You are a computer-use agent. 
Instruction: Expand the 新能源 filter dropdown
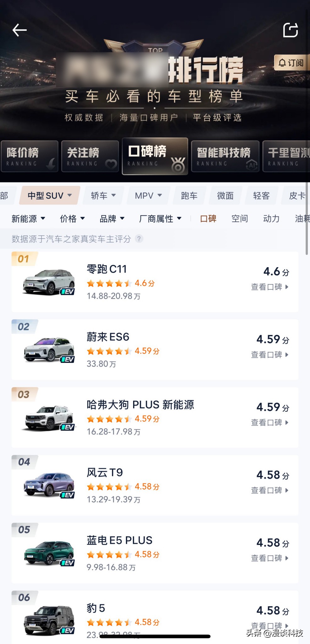pyautogui.click(x=28, y=219)
